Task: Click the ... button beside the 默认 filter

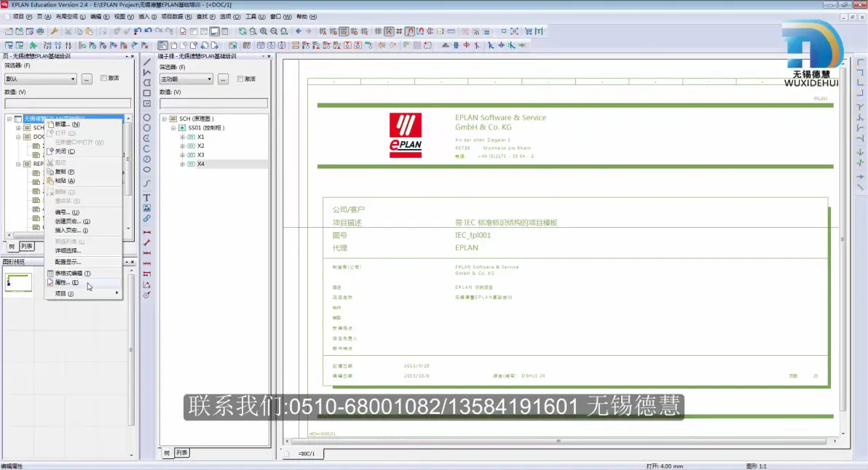Action: (87, 79)
